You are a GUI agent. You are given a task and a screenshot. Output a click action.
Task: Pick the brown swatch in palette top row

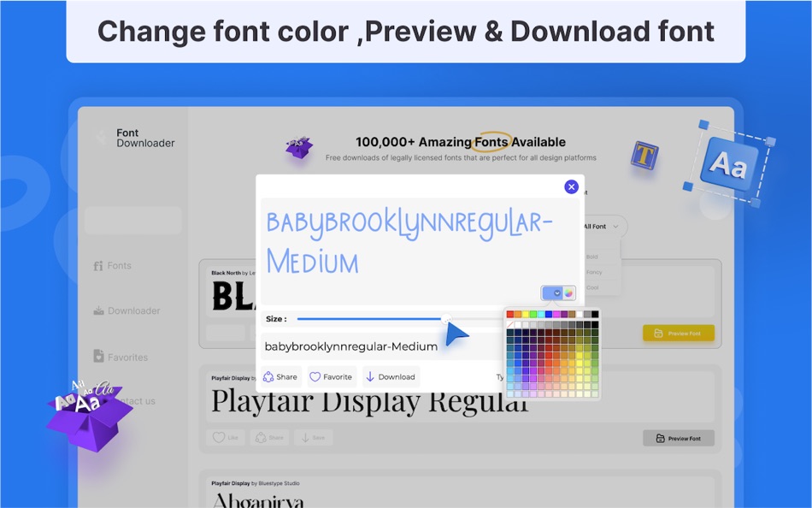pos(572,314)
